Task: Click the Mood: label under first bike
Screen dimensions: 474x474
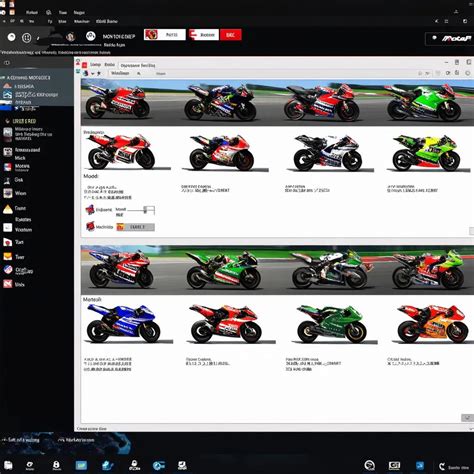Action: [91, 176]
